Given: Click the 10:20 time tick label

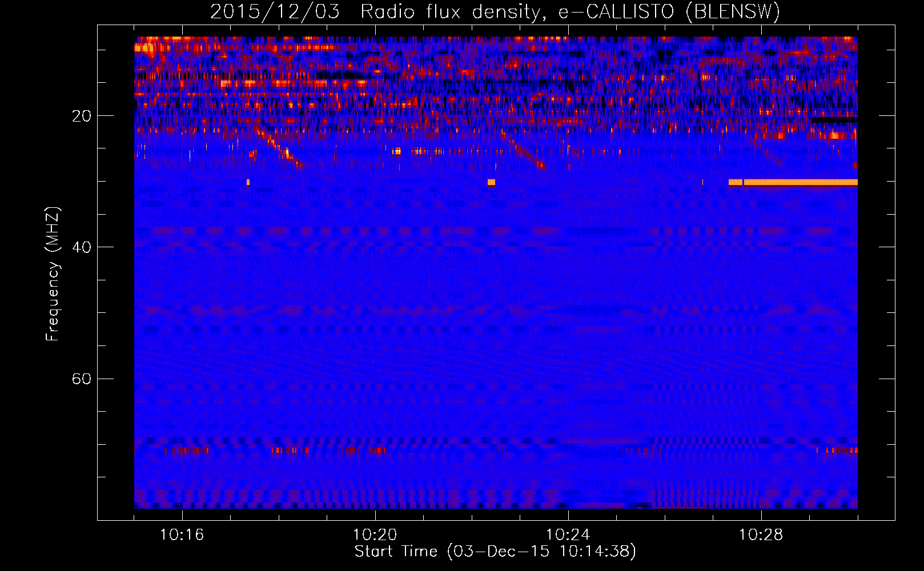Looking at the screenshot, I should point(375,534).
